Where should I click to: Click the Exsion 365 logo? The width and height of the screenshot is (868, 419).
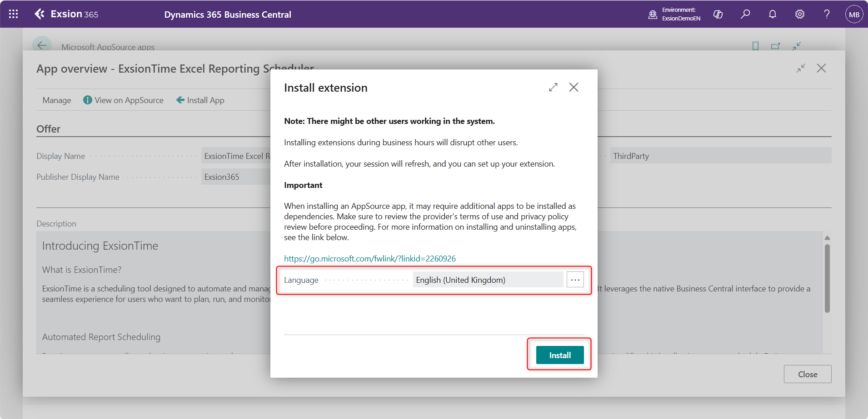pos(66,14)
